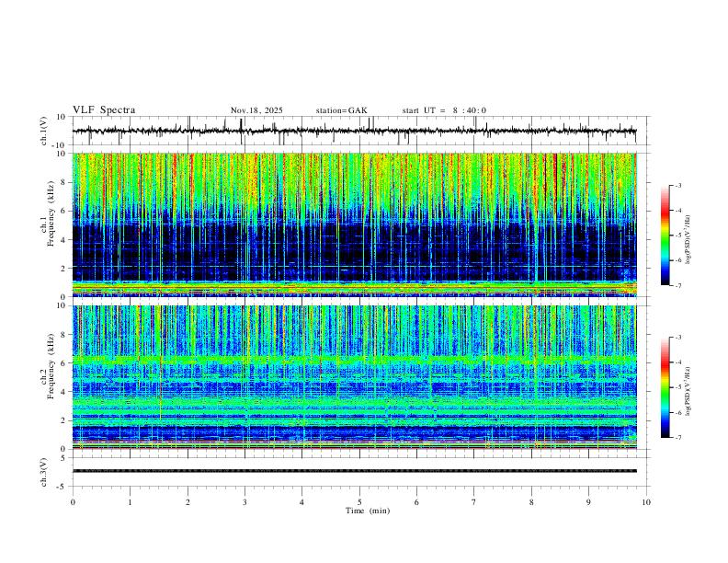Click the upper PSD color scale bar

(x=665, y=235)
